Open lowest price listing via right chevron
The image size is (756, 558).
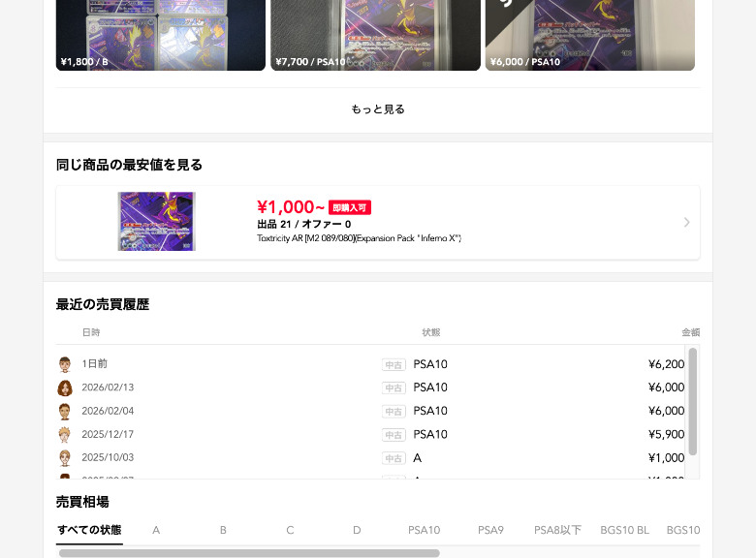pyautogui.click(x=686, y=222)
